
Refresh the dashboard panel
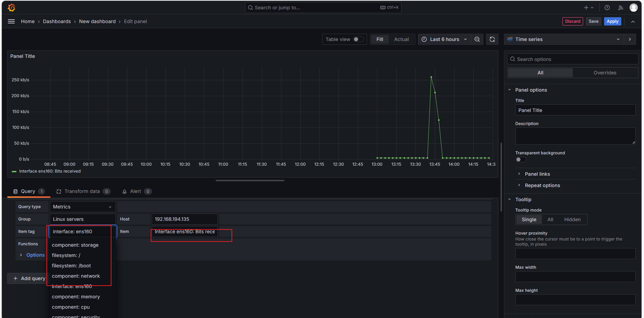click(x=492, y=39)
